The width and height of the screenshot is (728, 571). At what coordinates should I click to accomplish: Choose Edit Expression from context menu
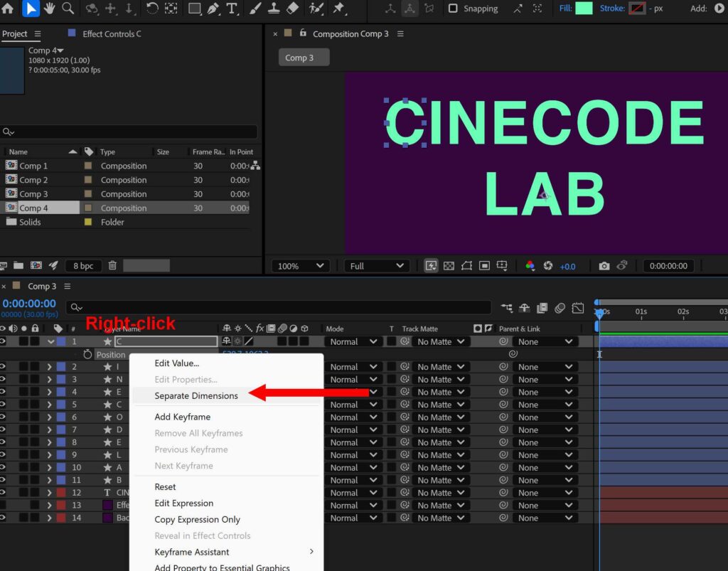pyautogui.click(x=184, y=503)
